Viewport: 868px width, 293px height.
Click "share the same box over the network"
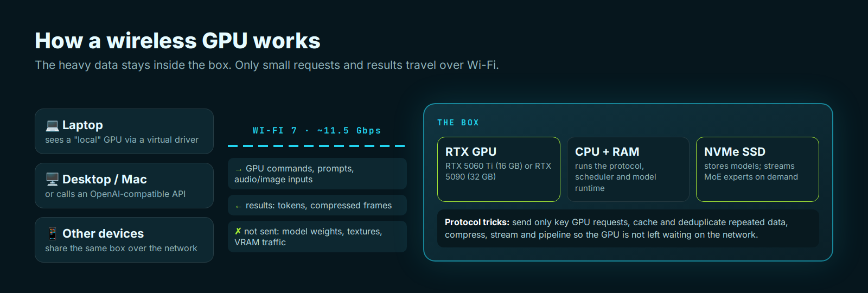(121, 248)
